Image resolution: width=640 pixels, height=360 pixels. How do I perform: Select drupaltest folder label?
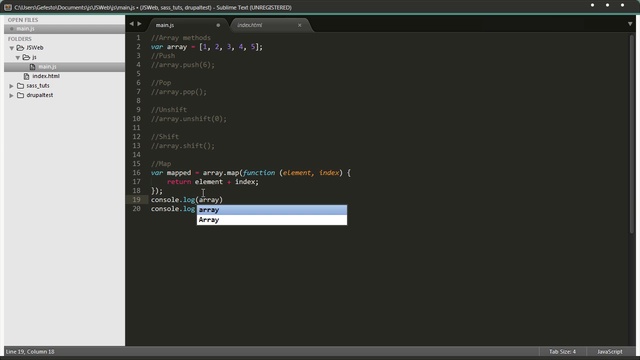(40, 95)
